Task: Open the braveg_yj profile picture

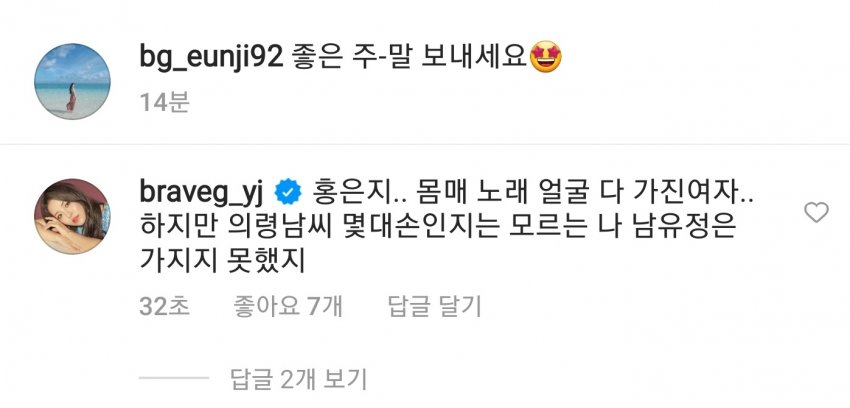Action: click(x=72, y=216)
